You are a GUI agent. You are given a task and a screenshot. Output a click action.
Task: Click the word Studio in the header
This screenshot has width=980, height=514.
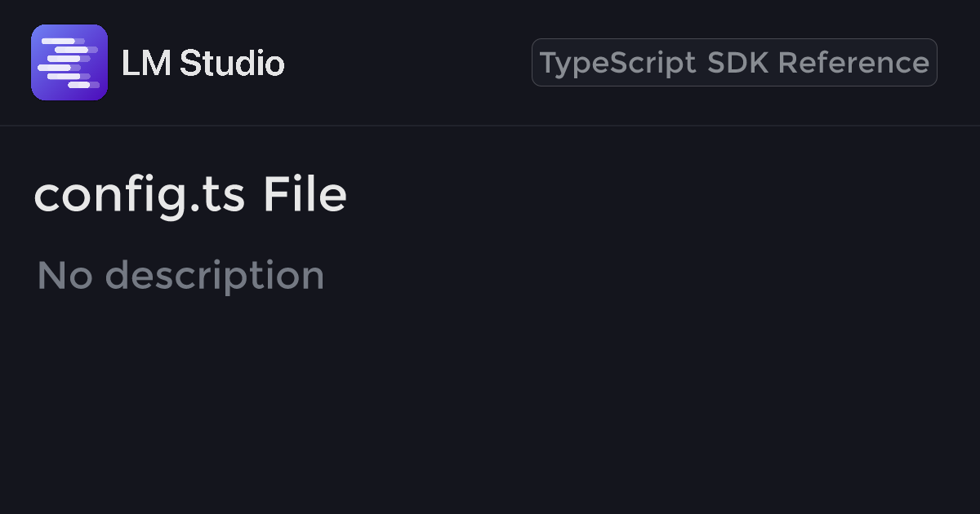tap(232, 63)
